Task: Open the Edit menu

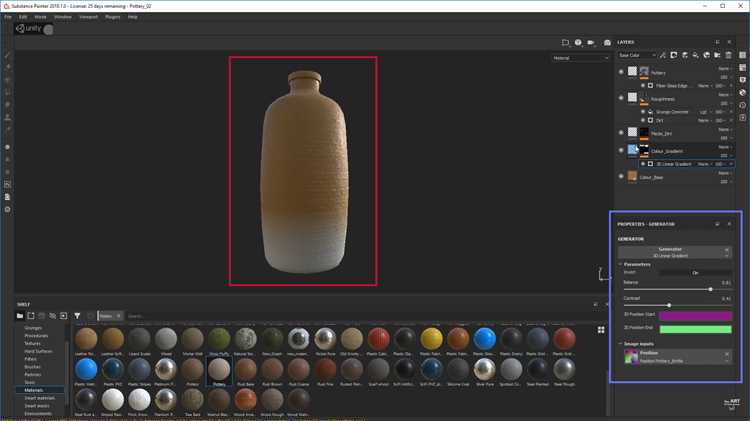Action: point(23,17)
